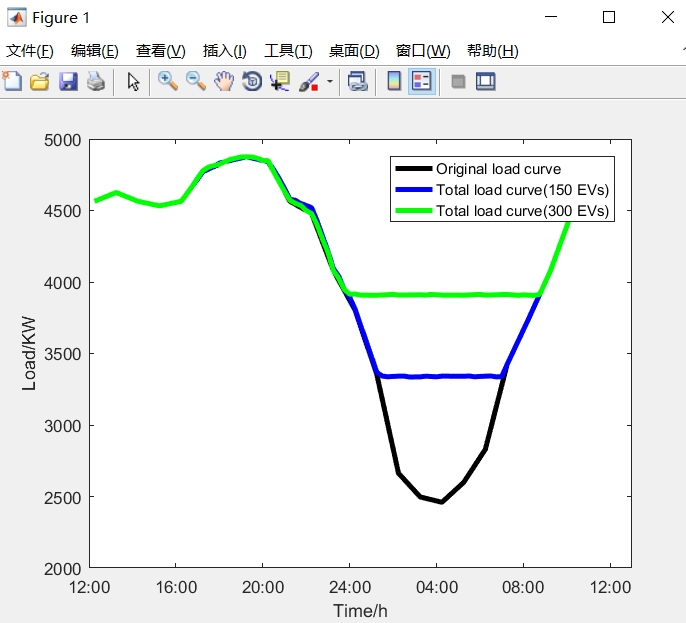The image size is (686, 623).
Task: Click the Link Plot toolbar icon
Action: coord(357,81)
